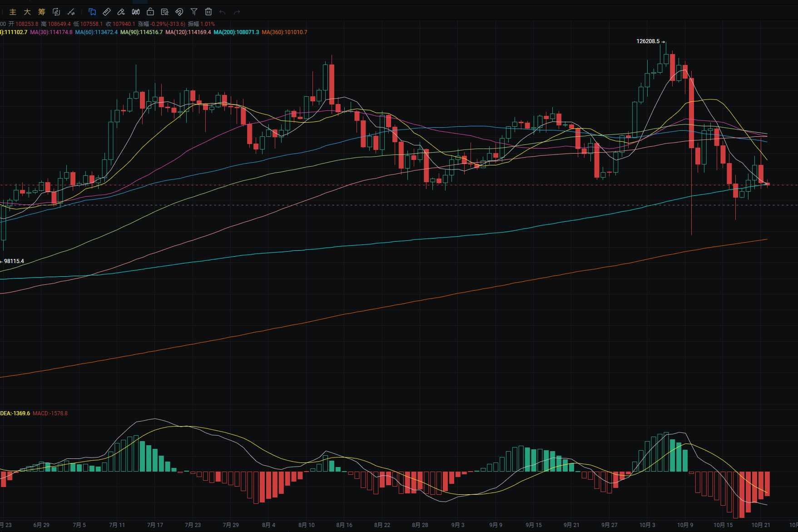
Task: Toggle the 大 large-order indicator
Action: click(x=27, y=12)
